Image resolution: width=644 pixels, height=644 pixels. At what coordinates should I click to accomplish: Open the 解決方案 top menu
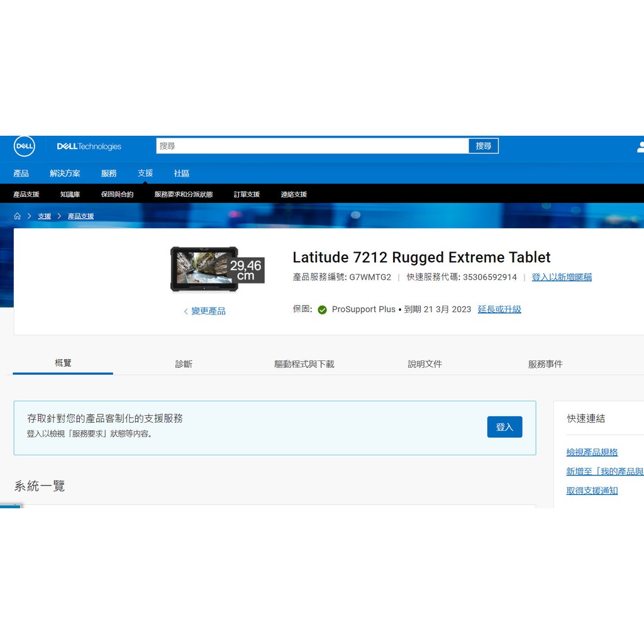click(x=65, y=173)
